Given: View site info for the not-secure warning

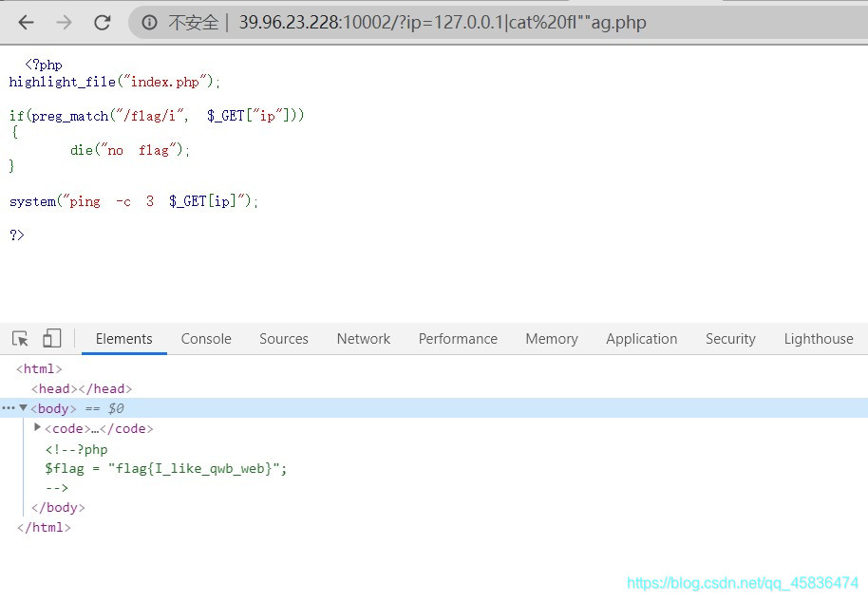Looking at the screenshot, I should (x=149, y=22).
